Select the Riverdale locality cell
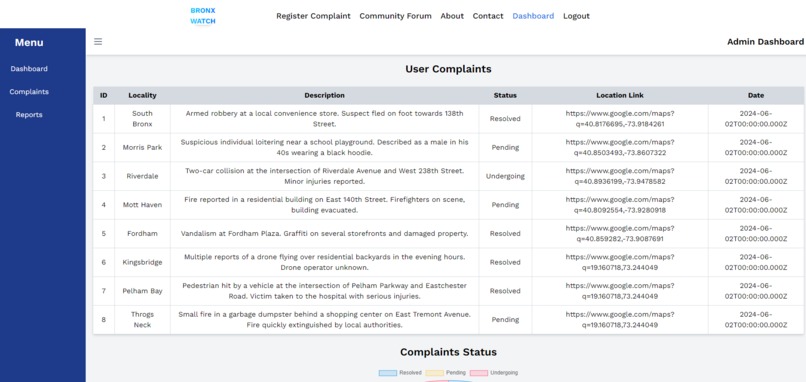 coord(142,176)
